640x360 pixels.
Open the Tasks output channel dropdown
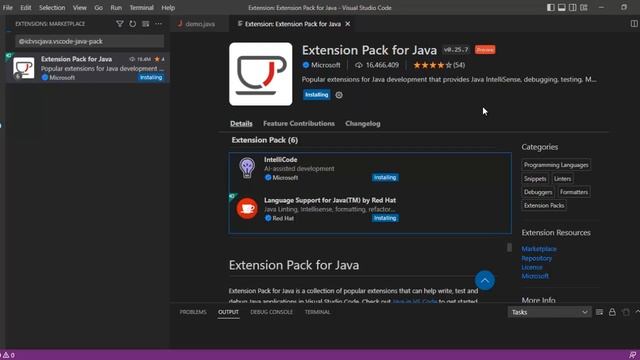click(549, 312)
